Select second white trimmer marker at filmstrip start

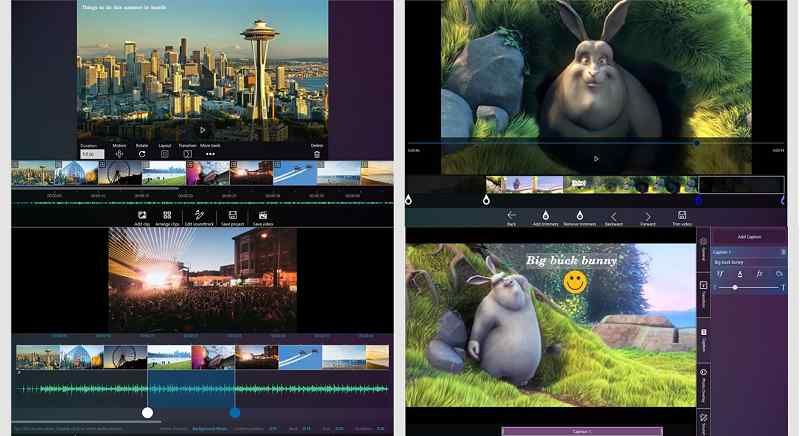pyautogui.click(x=486, y=200)
